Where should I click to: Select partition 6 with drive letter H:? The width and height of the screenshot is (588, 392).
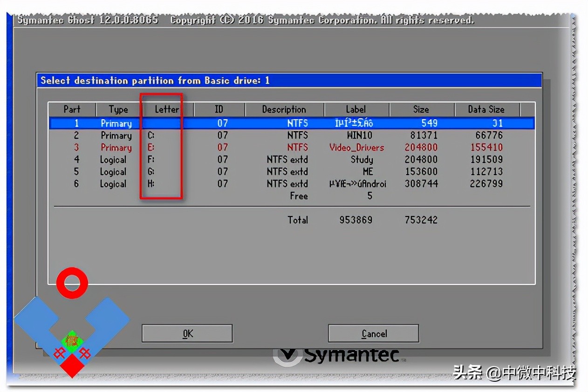coord(291,184)
